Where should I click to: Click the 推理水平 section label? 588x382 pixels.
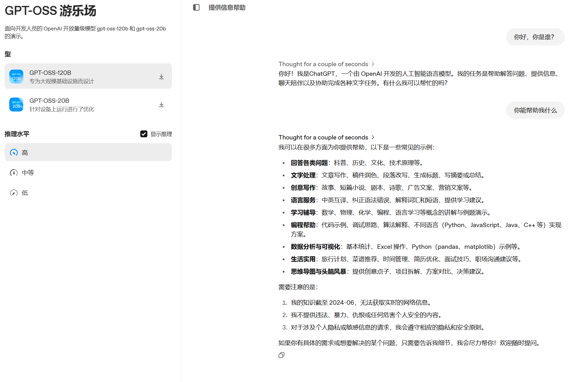(x=17, y=134)
